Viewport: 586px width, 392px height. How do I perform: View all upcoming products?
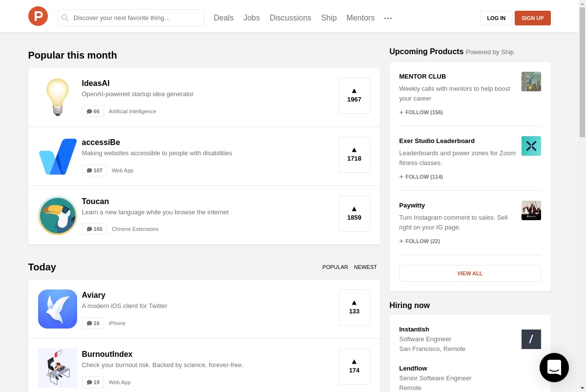tap(470, 273)
